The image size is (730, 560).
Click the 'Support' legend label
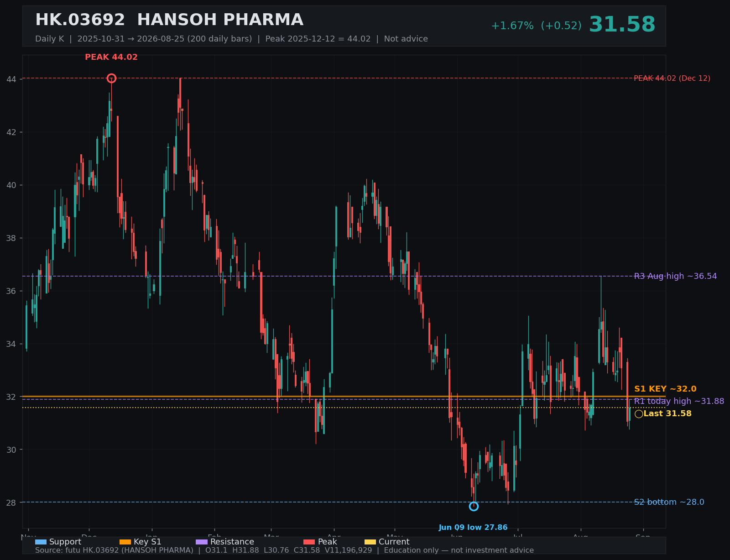(x=65, y=542)
